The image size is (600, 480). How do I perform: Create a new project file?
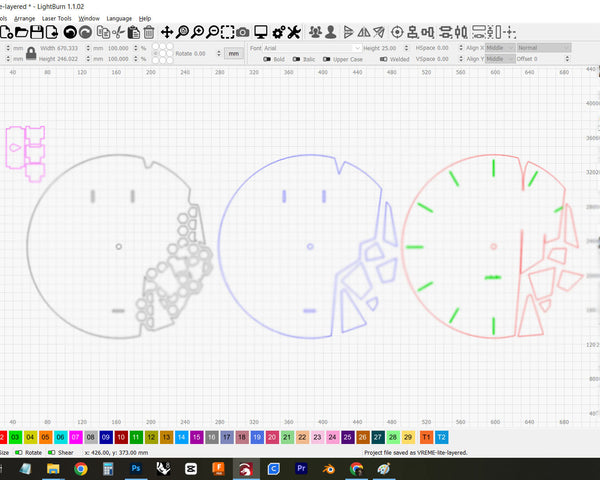click(x=6, y=32)
